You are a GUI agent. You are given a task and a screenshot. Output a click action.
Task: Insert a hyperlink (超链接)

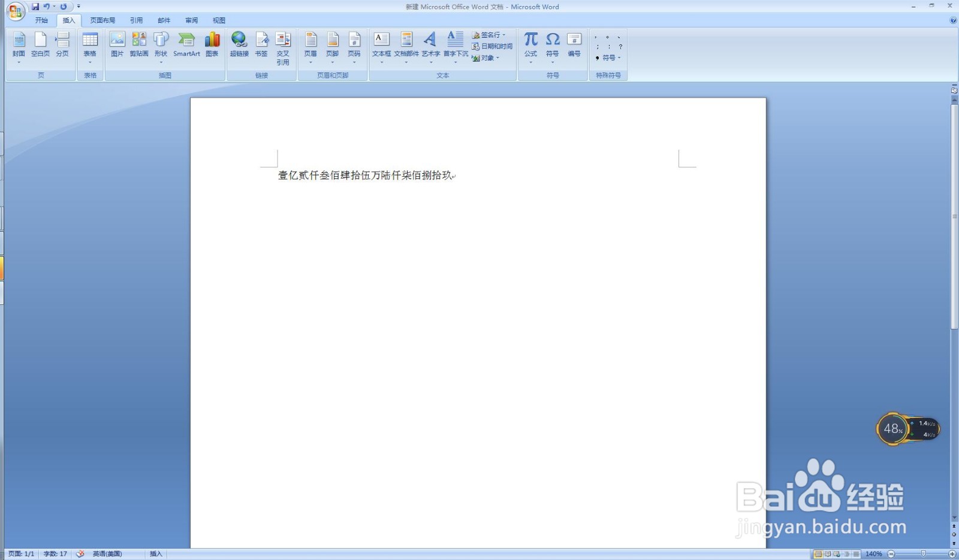239,44
